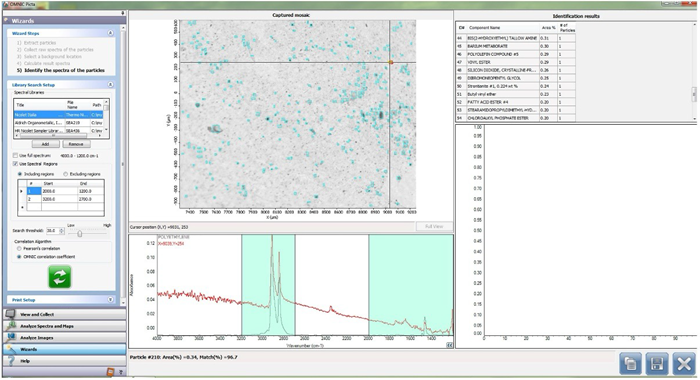The width and height of the screenshot is (700, 380).
Task: Select the Nicolet library row
Action: pyautogui.click(x=59, y=115)
